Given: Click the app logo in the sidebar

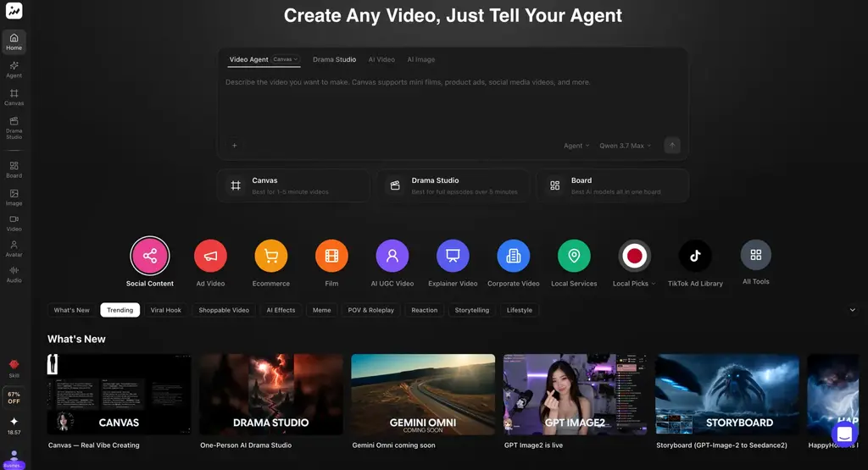Looking at the screenshot, I should click(14, 10).
